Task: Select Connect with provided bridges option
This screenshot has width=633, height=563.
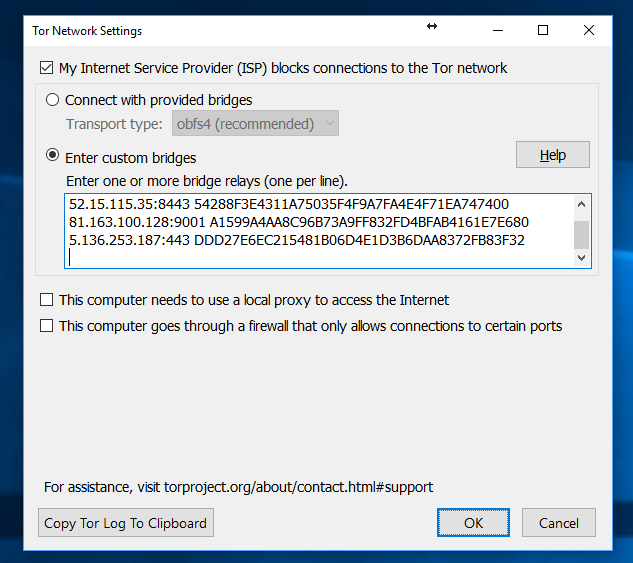Action: tap(53, 100)
